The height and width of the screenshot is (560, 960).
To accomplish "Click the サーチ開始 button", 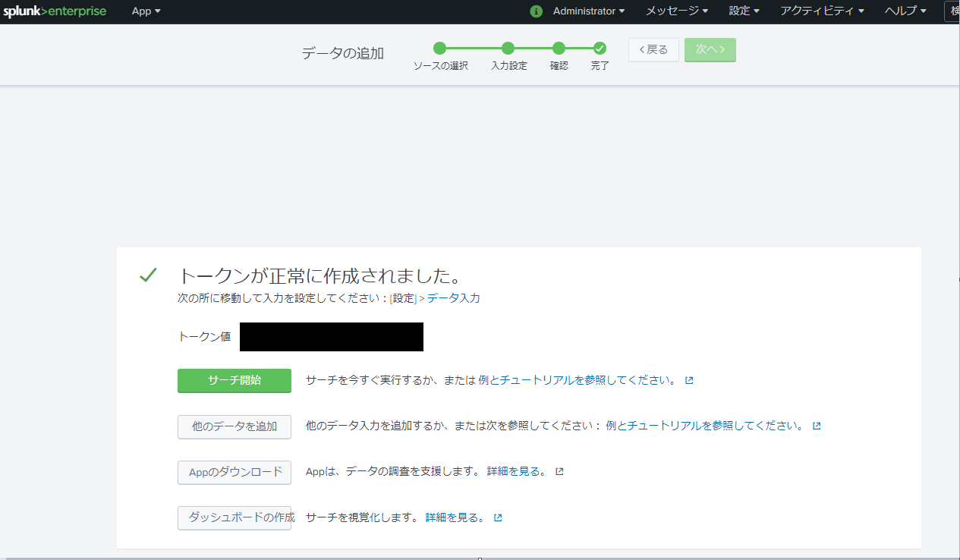I will point(234,381).
